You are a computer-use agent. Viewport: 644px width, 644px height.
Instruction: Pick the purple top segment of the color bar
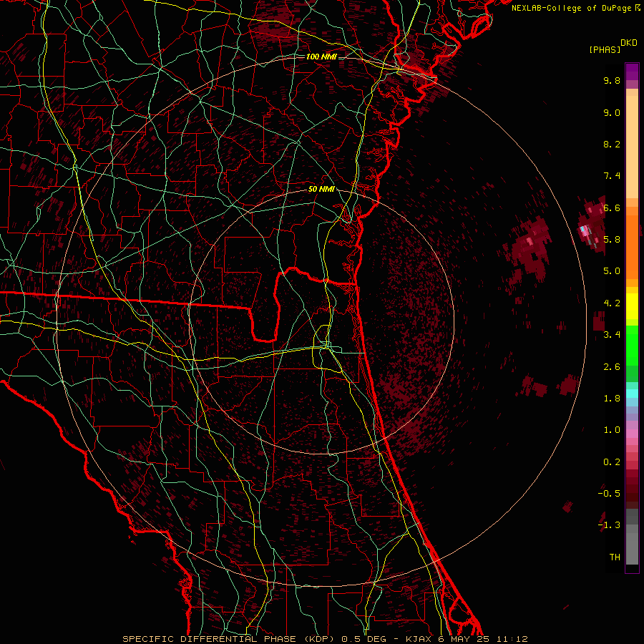pos(632,72)
